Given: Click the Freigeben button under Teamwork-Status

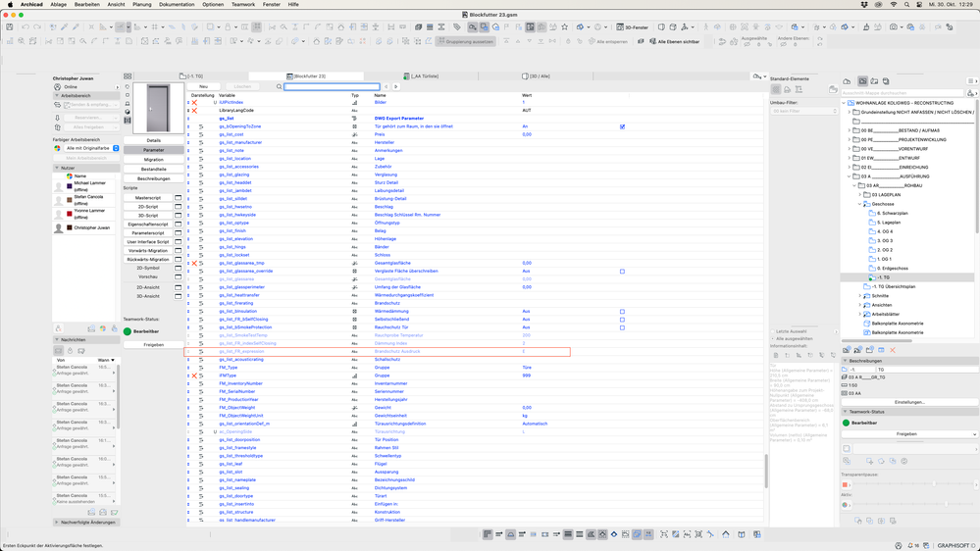Looking at the screenshot, I should pyautogui.click(x=154, y=345).
